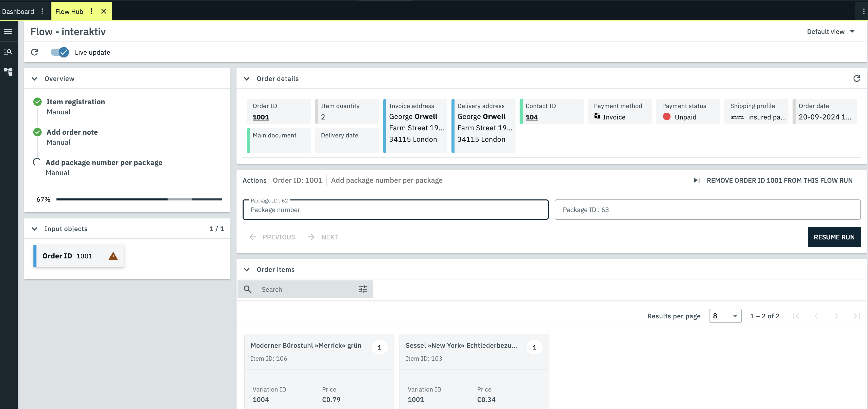868x409 pixels.
Task: Refresh the Order details panel
Action: point(857,78)
